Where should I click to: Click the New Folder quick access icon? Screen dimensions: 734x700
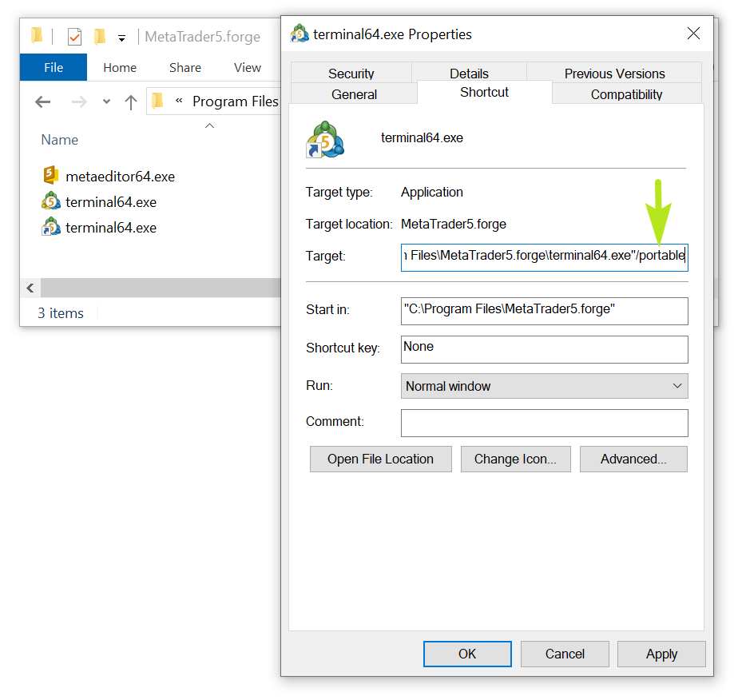point(99,36)
